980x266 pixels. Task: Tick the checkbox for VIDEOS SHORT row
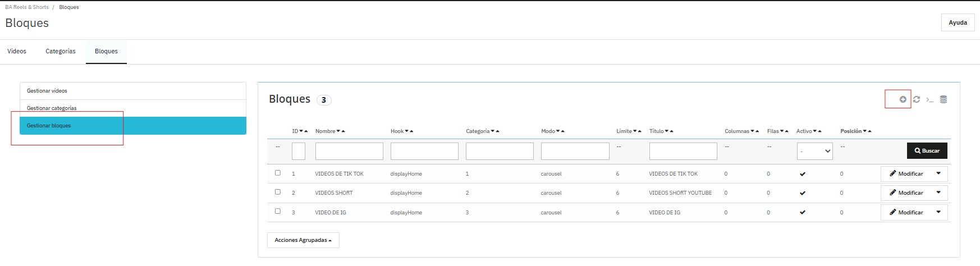coord(277,192)
